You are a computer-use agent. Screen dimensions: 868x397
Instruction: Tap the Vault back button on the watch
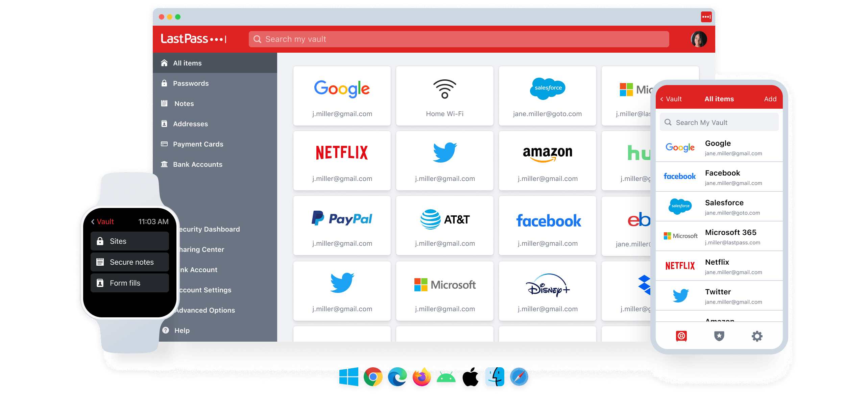(102, 222)
